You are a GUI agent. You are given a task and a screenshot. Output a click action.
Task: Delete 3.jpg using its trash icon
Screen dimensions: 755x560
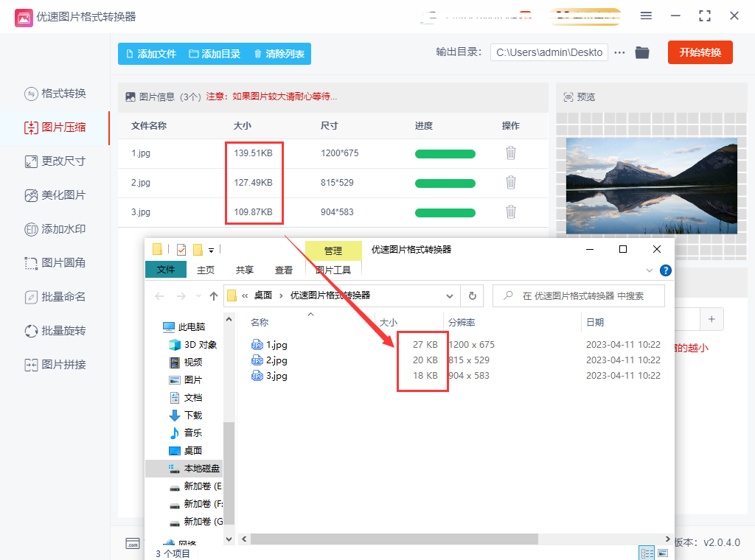pos(510,212)
